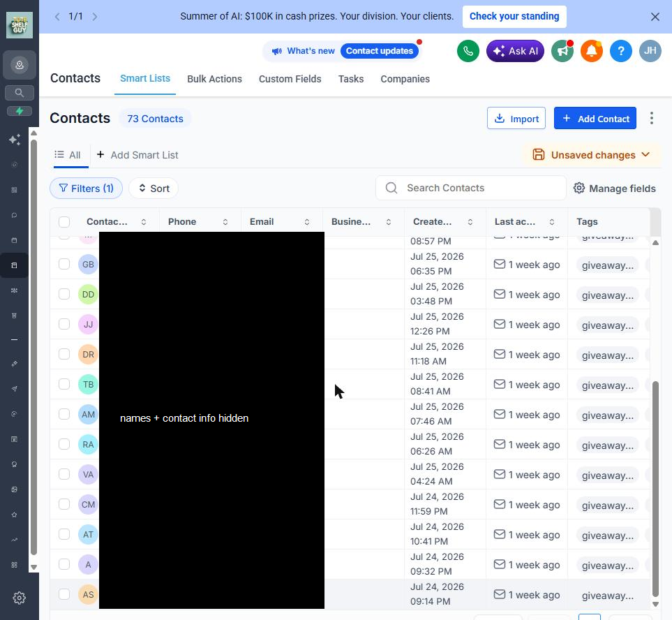The width and height of the screenshot is (672, 620).
Task: Dismiss the Summer of AI banner
Action: coord(655,17)
